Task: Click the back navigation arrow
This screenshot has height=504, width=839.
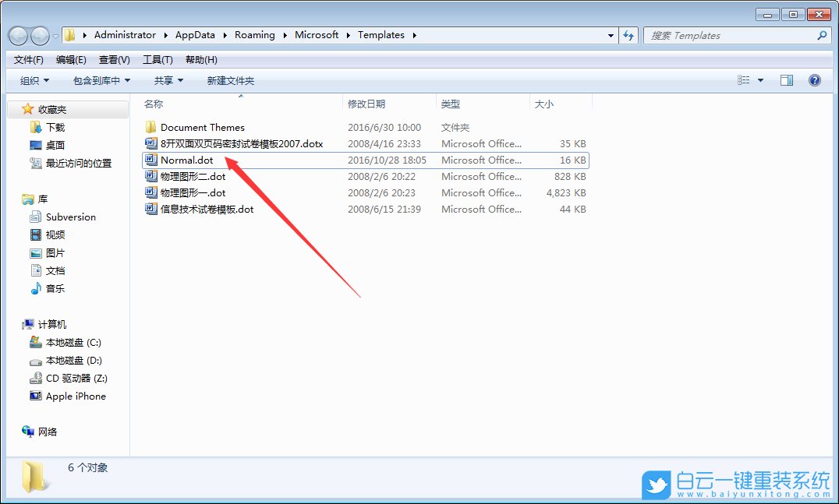Action: click(18, 35)
